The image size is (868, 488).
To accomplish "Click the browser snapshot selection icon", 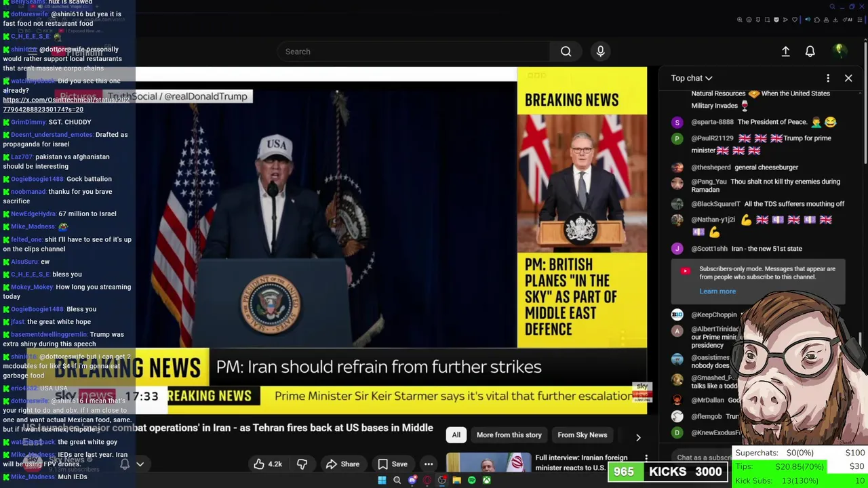I will pos(767,20).
